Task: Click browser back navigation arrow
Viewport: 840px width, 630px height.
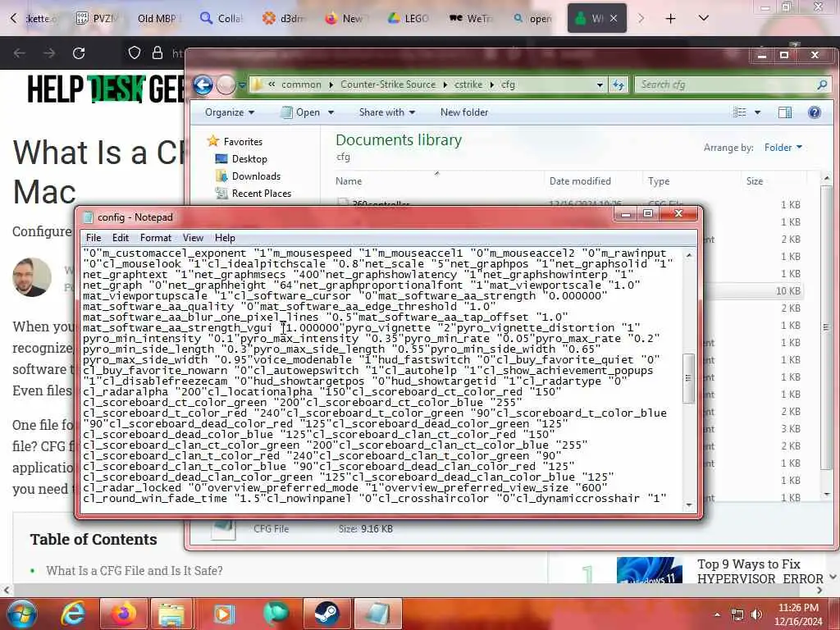Action: pyautogui.click(x=20, y=53)
